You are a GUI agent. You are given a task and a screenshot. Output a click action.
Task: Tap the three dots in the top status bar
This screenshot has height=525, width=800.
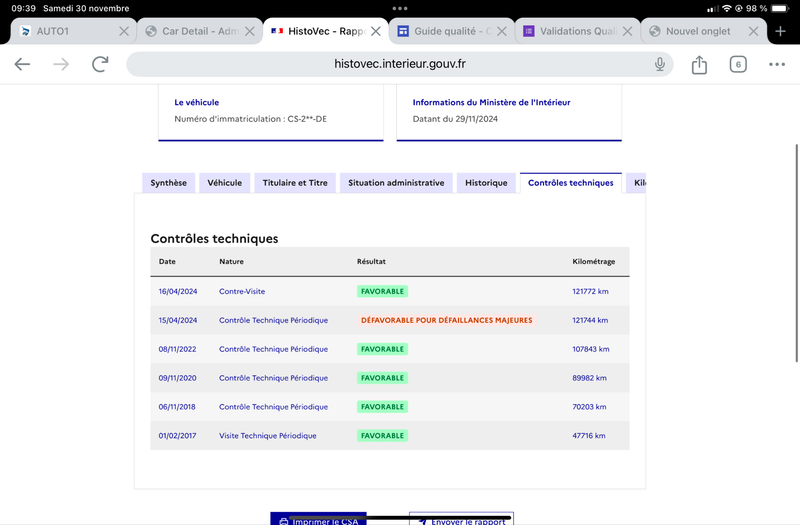400,9
